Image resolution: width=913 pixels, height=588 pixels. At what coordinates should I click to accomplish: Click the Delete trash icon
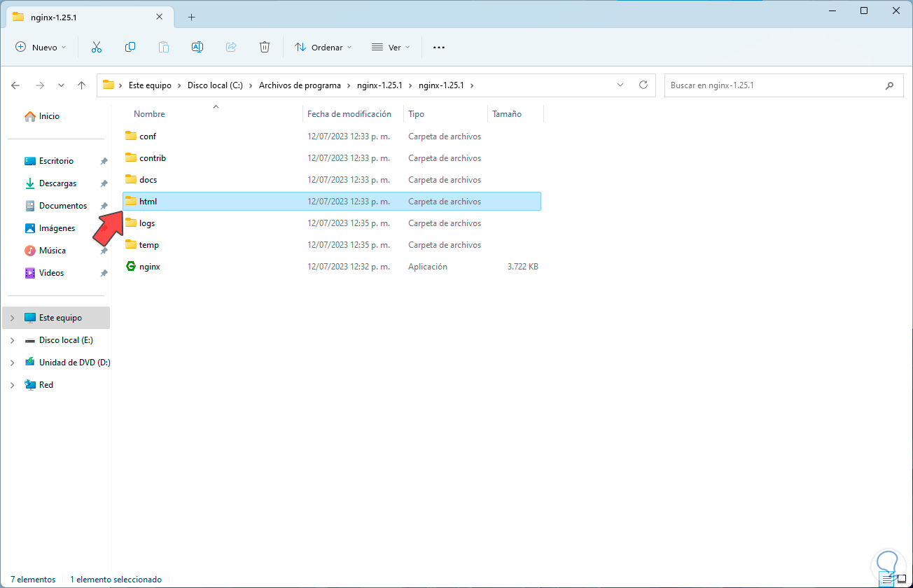pos(265,47)
